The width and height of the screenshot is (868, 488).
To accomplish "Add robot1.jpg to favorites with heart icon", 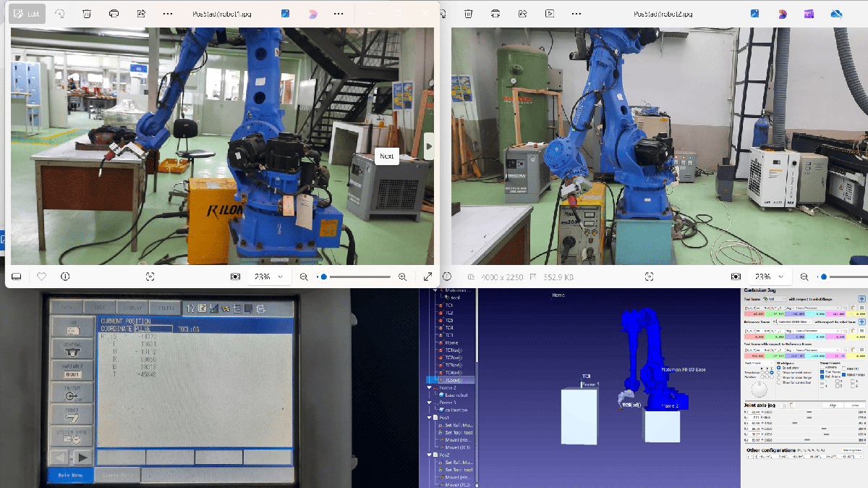I will coord(41,277).
